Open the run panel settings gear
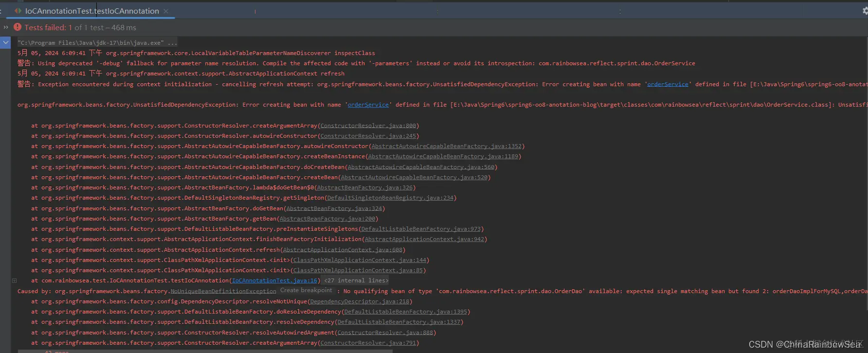This screenshot has height=353, width=868. point(865,11)
